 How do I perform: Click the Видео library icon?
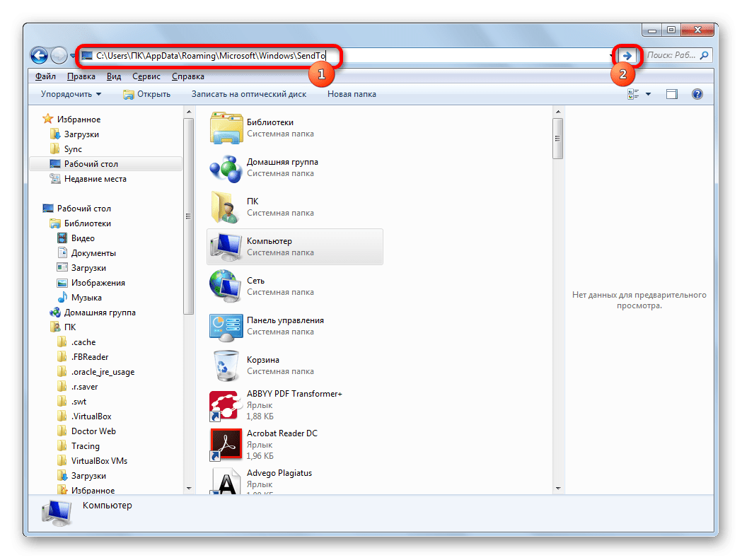(62, 238)
